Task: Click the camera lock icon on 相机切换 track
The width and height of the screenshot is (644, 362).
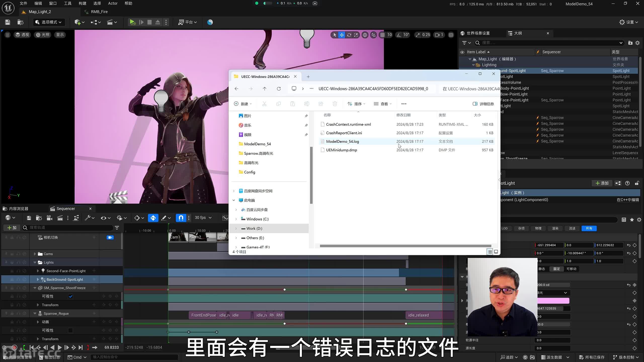Action: coord(110,237)
